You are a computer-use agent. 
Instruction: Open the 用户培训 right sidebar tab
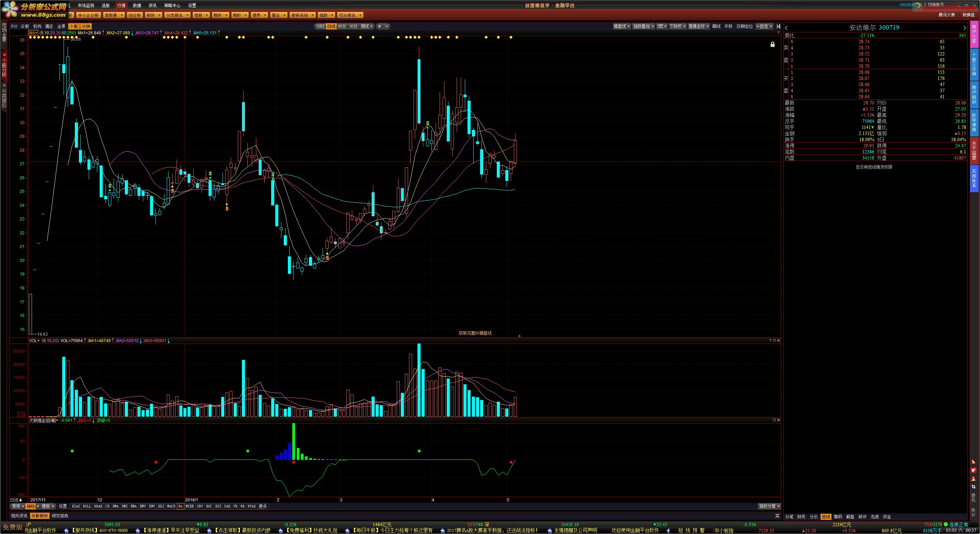pos(974,95)
